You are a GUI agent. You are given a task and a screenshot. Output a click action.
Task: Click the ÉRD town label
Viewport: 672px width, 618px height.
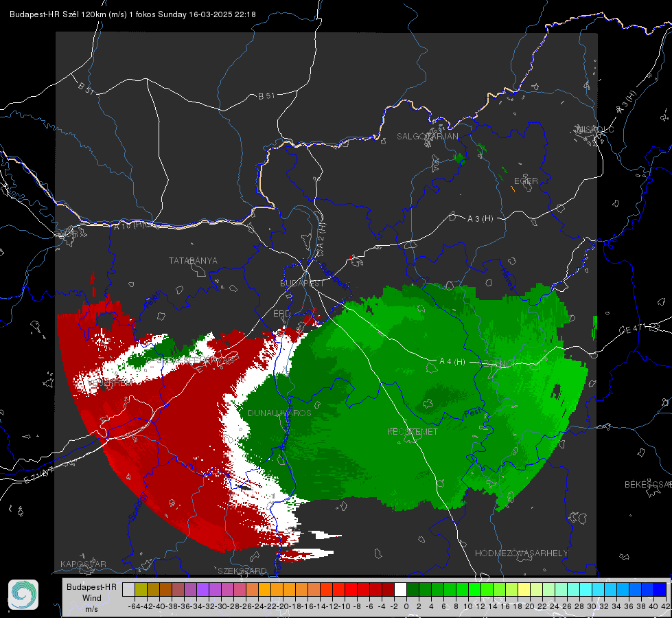click(281, 314)
